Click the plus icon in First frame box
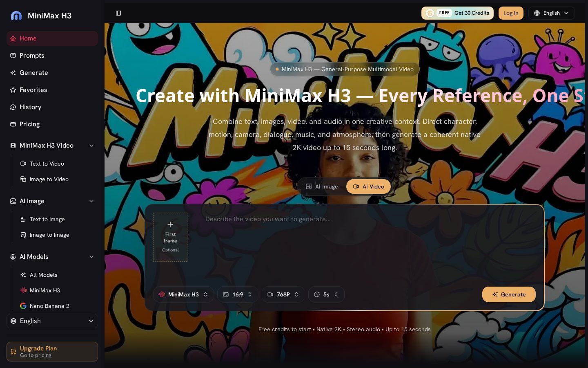The image size is (588, 368). [x=170, y=224]
